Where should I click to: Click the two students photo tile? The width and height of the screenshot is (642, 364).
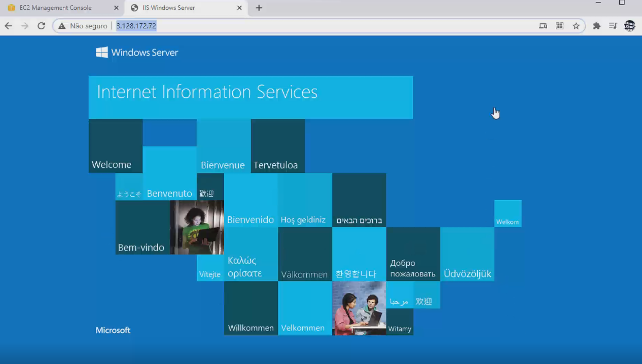click(x=359, y=308)
